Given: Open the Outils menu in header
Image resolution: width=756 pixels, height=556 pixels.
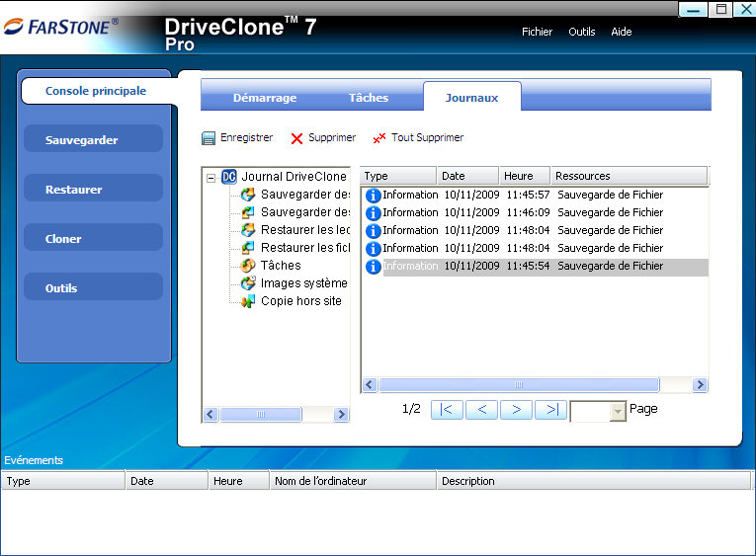Looking at the screenshot, I should click(581, 32).
